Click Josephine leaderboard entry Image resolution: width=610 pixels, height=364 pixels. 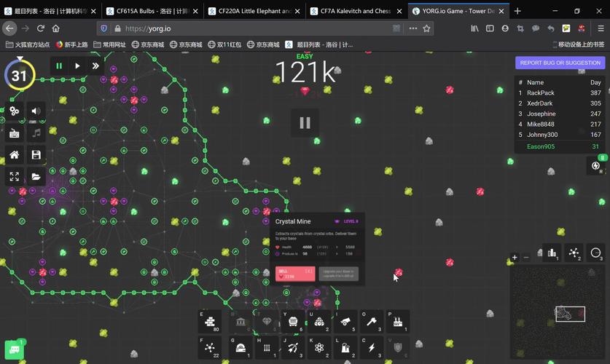560,114
